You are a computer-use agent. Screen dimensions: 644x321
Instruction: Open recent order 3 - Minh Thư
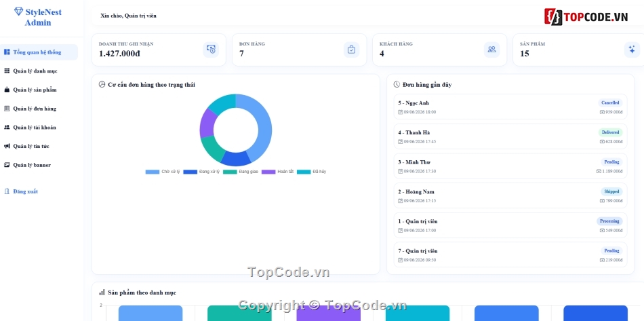tap(510, 166)
